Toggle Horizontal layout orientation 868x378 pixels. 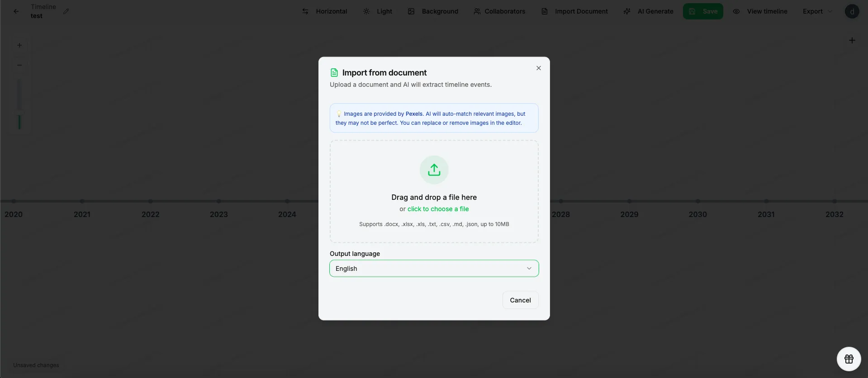click(325, 11)
